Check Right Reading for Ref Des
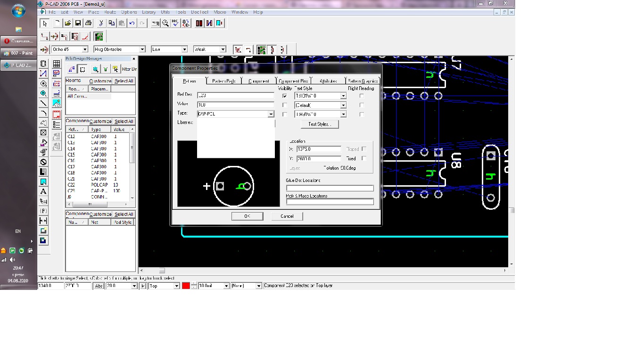The height and width of the screenshot is (362, 644). click(x=362, y=96)
